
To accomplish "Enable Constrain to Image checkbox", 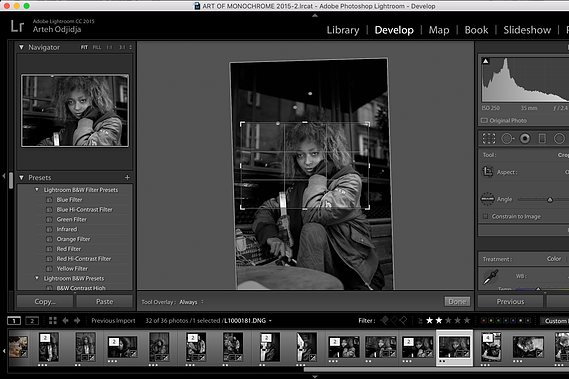I will [485, 216].
